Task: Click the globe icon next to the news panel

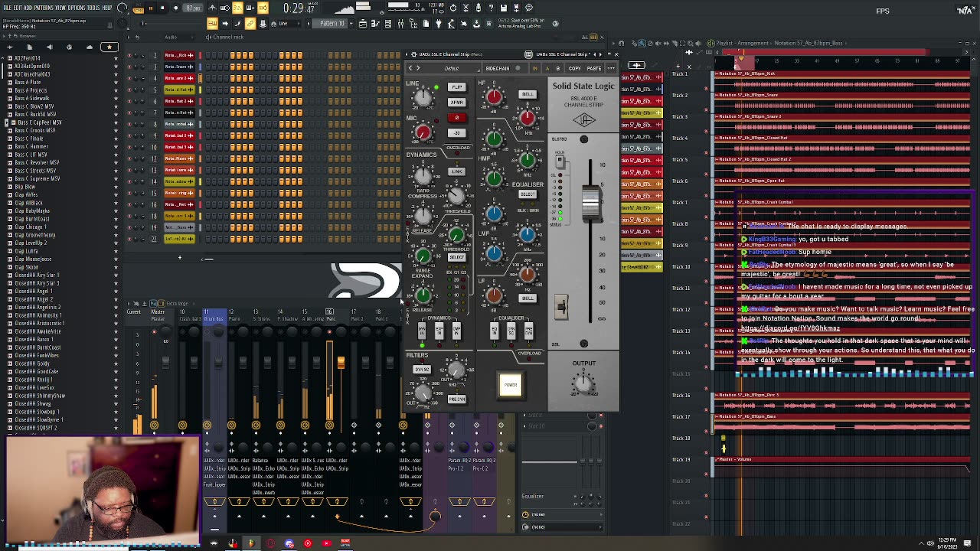Action: pos(556,24)
